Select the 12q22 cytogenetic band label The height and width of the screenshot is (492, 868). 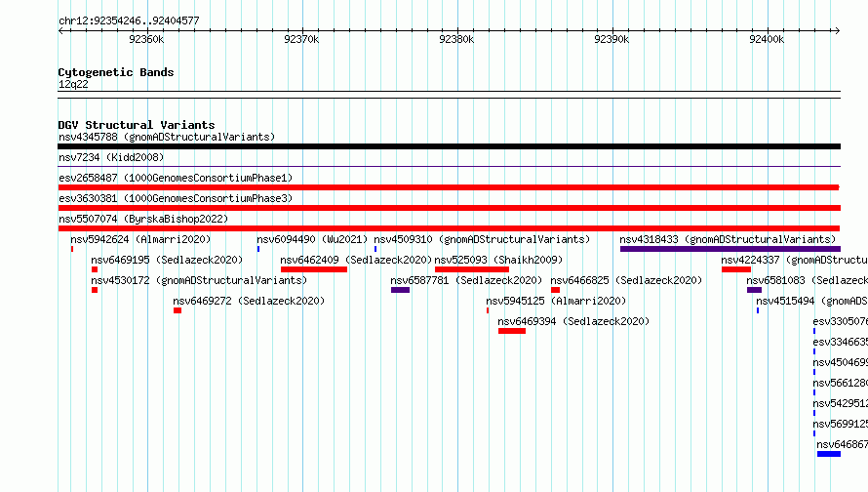73,84
